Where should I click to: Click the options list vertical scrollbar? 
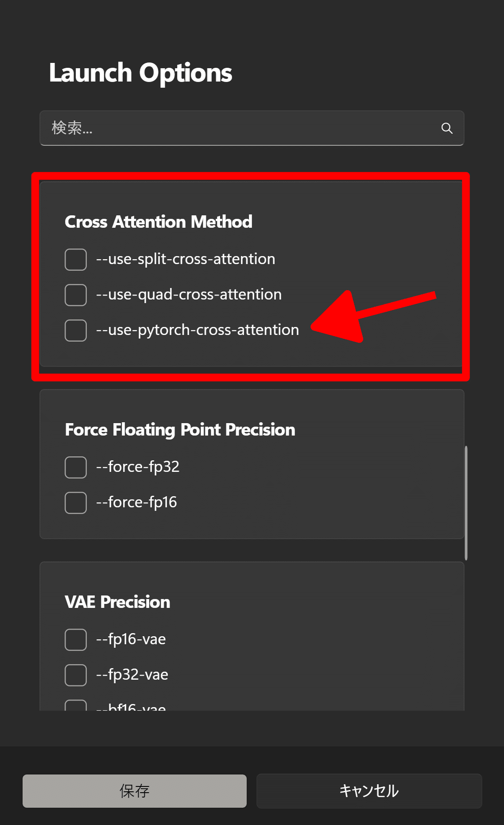(466, 503)
